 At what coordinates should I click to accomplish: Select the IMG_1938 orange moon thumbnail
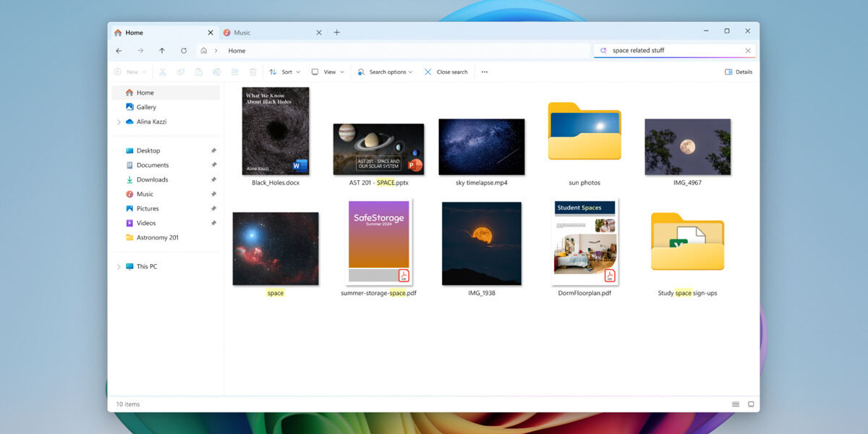click(482, 244)
